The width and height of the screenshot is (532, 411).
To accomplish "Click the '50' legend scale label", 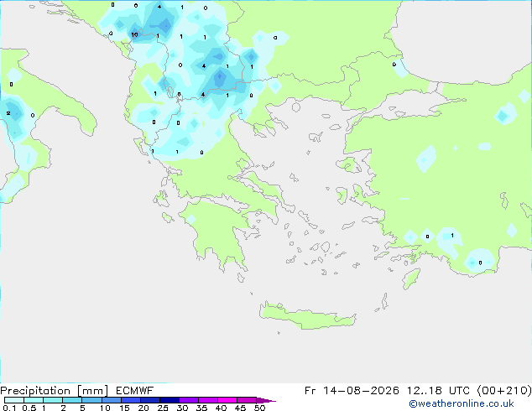I will click(260, 408).
